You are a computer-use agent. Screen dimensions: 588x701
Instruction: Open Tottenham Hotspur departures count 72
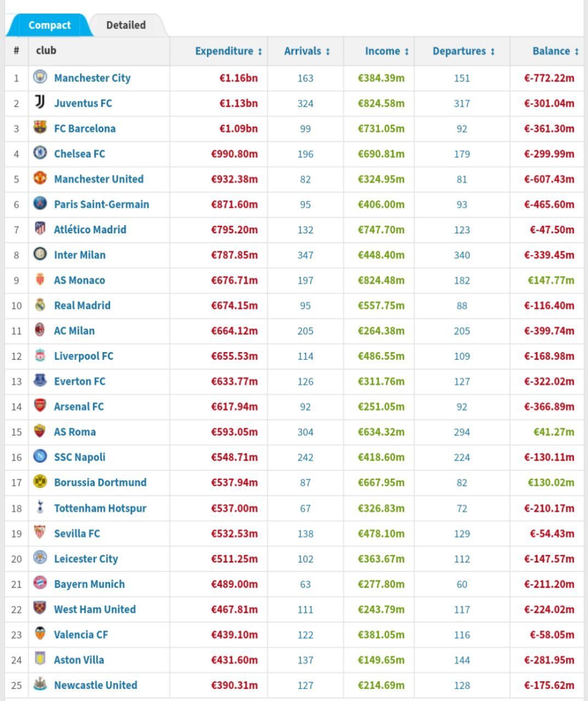click(462, 509)
